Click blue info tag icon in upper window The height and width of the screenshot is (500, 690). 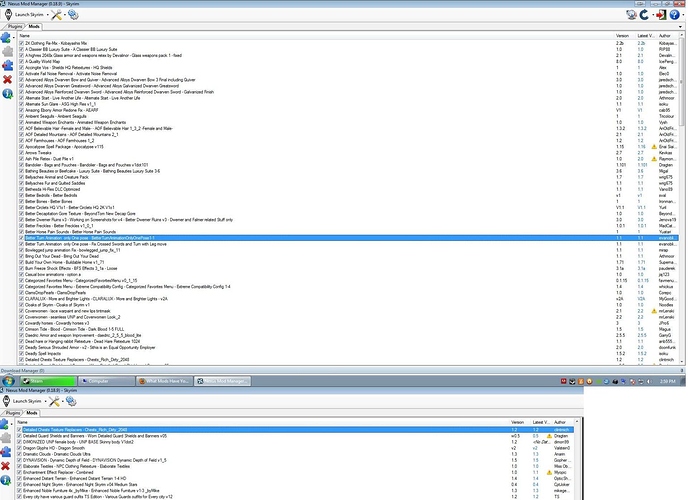pos(7,94)
